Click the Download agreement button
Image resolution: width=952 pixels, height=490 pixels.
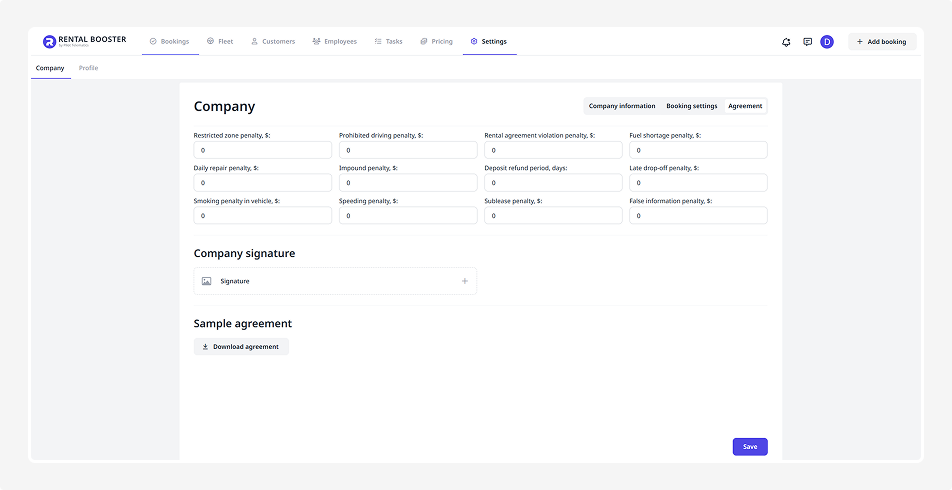241,347
